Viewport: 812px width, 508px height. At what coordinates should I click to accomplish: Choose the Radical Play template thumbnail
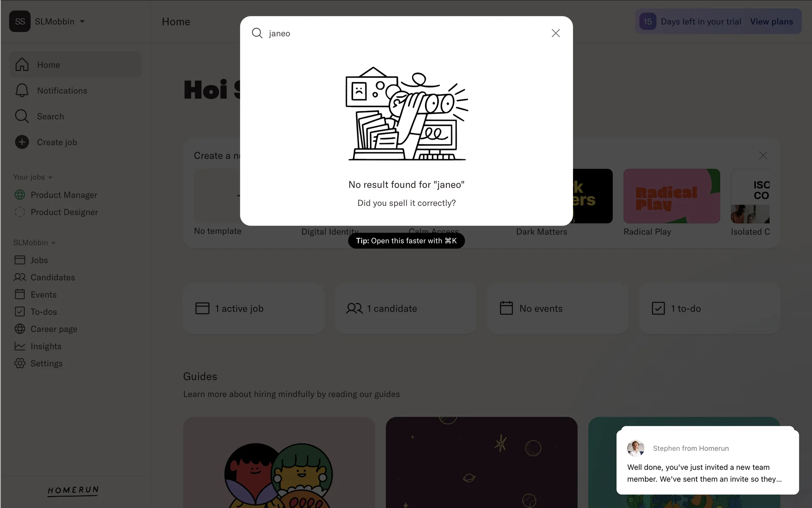click(x=672, y=196)
